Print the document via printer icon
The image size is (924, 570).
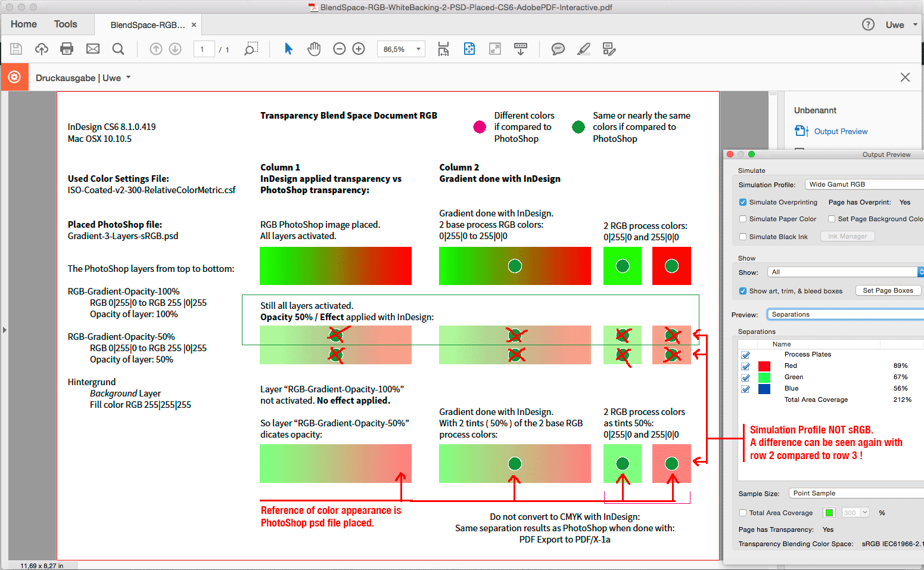[x=67, y=49]
